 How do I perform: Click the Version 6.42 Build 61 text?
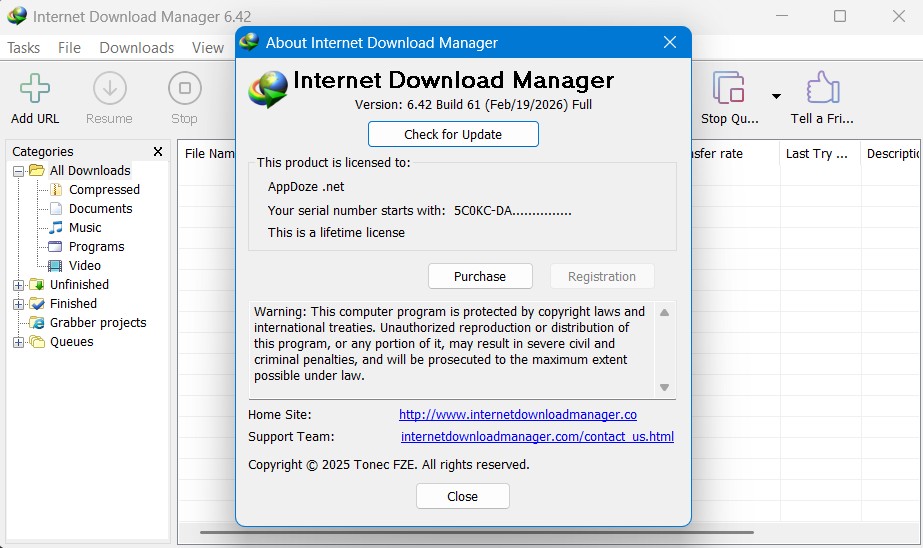(x=473, y=105)
